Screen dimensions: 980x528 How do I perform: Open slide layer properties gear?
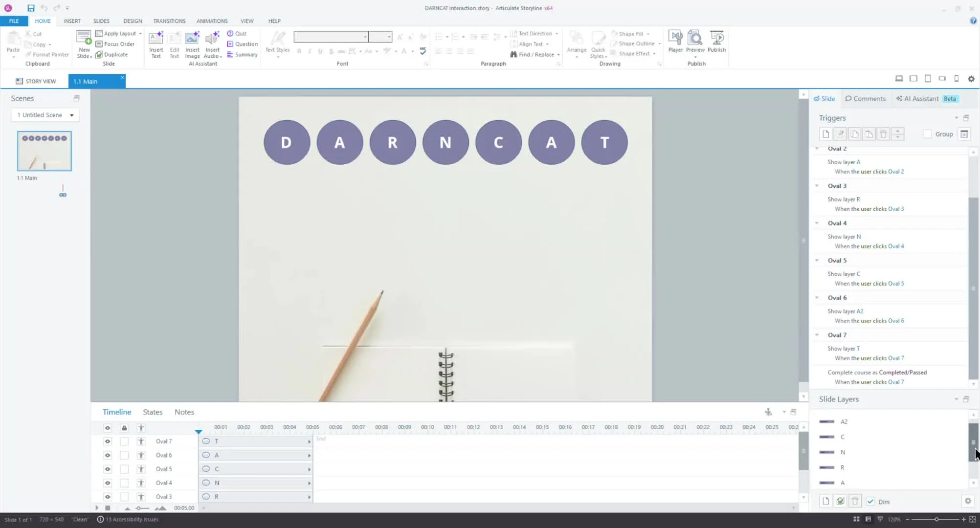click(968, 501)
